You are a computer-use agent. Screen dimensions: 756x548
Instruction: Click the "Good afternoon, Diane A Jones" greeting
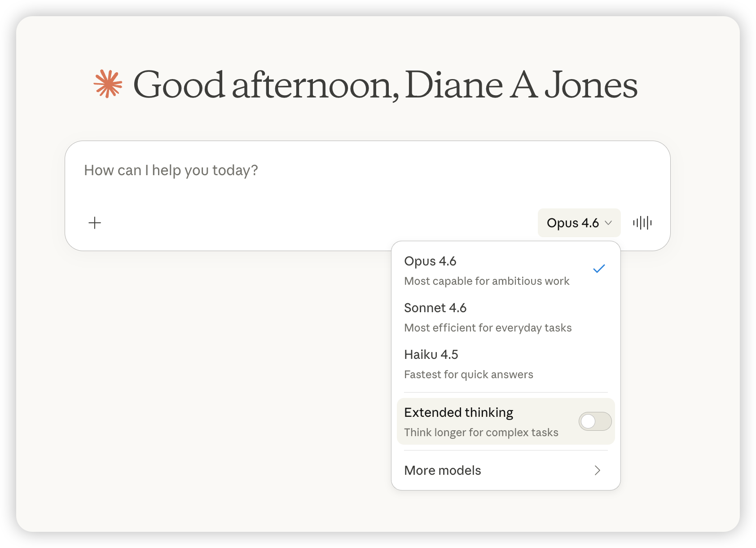pos(385,84)
